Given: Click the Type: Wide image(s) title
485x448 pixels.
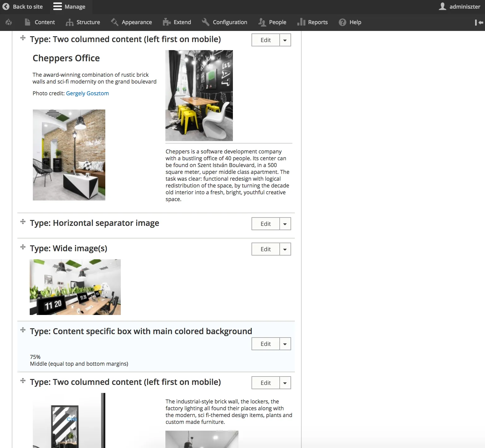Looking at the screenshot, I should point(68,248).
